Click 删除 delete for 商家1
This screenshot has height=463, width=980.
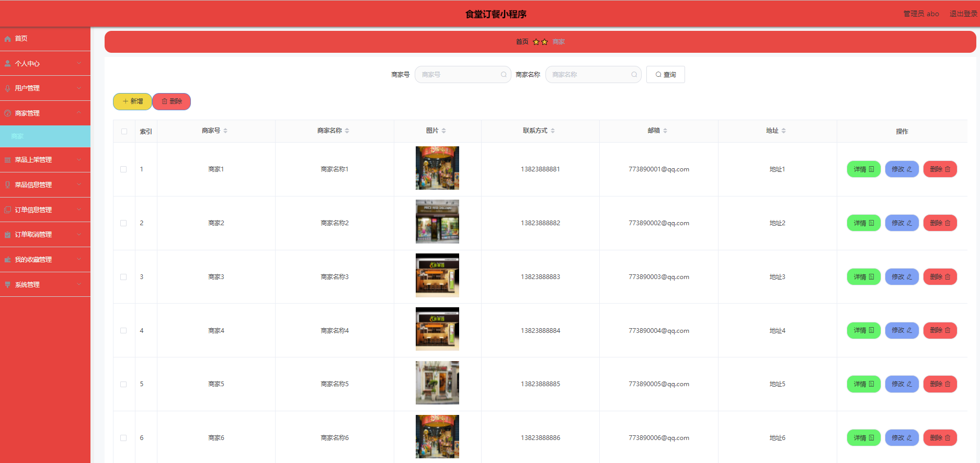click(x=940, y=169)
